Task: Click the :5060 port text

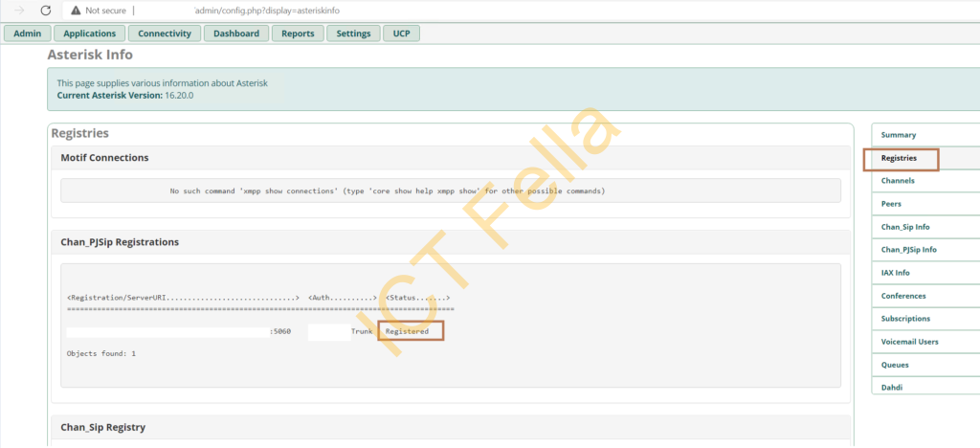Action: (280, 331)
